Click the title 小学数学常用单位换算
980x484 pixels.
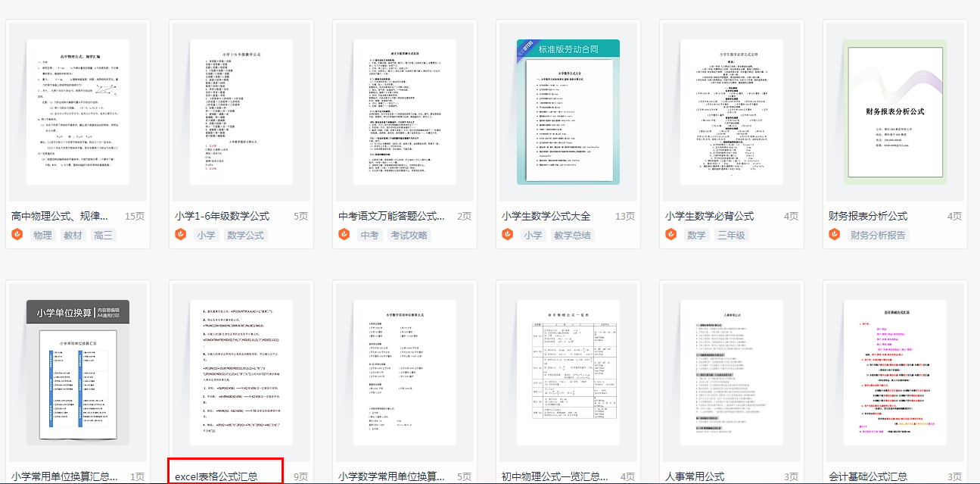click(392, 476)
